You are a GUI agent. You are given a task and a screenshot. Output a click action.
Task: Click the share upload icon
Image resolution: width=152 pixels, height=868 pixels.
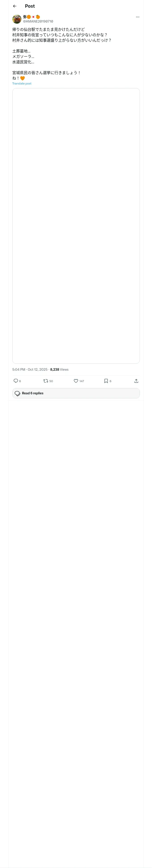pyautogui.click(x=136, y=381)
